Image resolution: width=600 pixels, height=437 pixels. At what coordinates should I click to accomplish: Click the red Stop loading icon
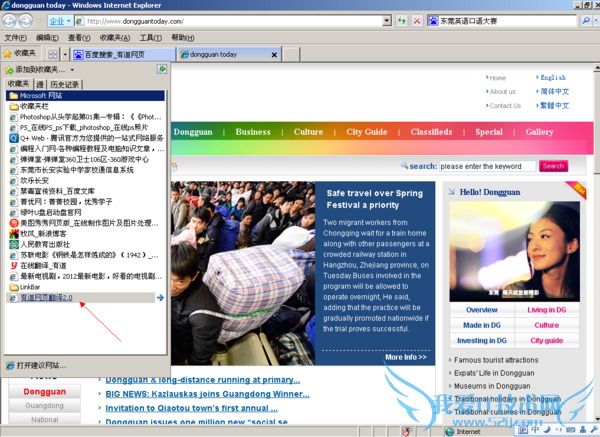[417, 21]
